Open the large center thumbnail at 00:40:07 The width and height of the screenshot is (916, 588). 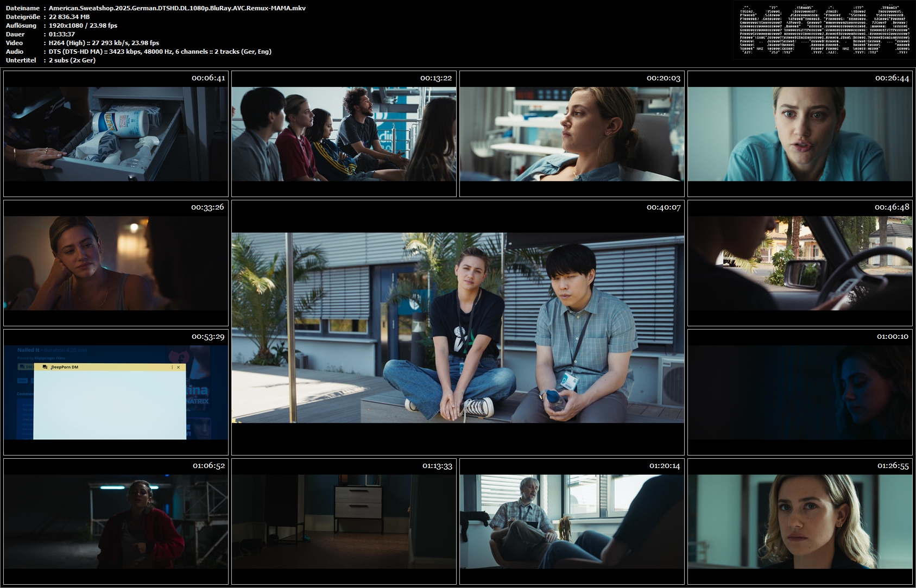pos(458,327)
